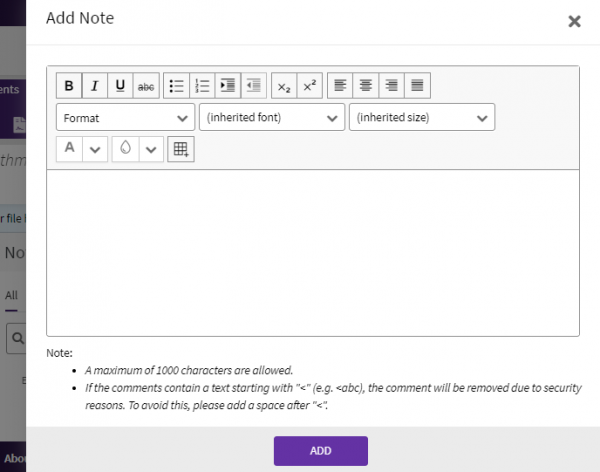600x472 pixels.
Task: Increase the paragraph indent
Action: click(227, 86)
